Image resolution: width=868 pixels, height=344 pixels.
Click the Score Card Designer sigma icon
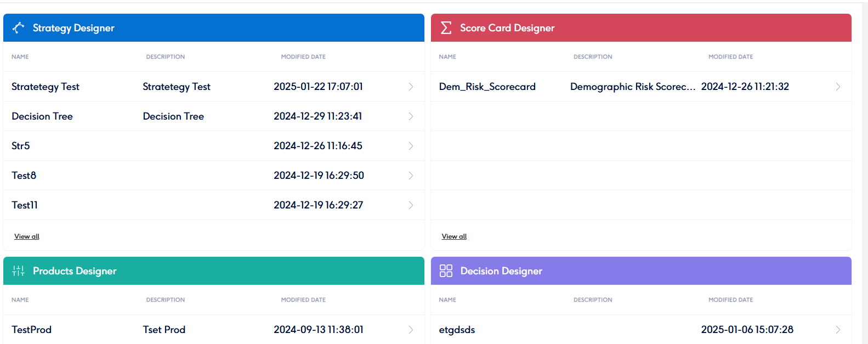(446, 28)
